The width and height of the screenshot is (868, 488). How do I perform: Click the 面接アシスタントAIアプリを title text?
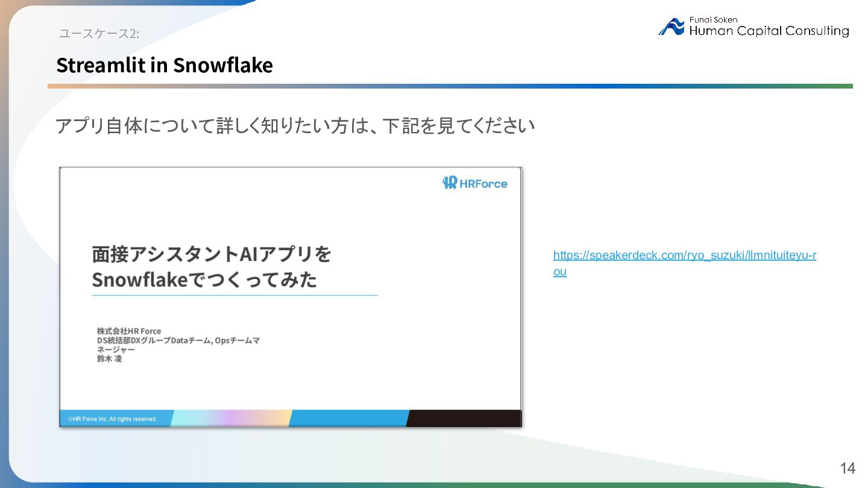pyautogui.click(x=212, y=255)
